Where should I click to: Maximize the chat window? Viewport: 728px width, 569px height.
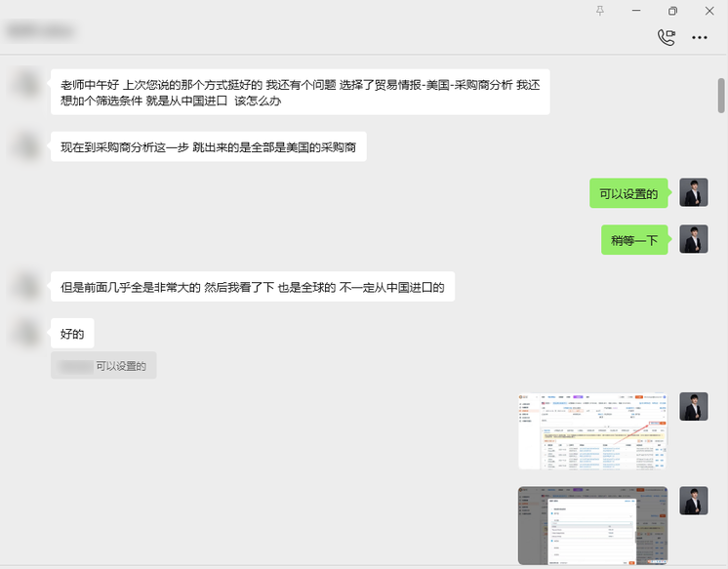(x=672, y=11)
